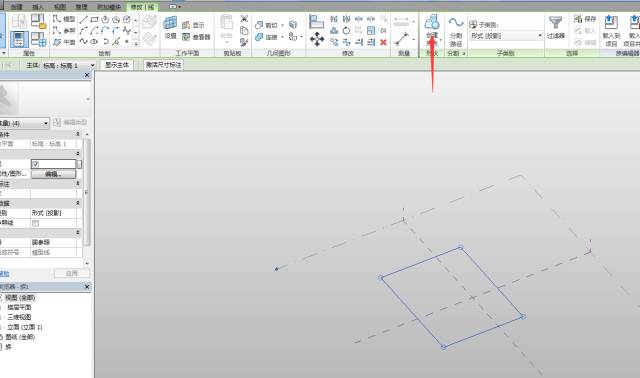Click the Load into Project icon
Screen dimensions: 640x378
coord(611,31)
